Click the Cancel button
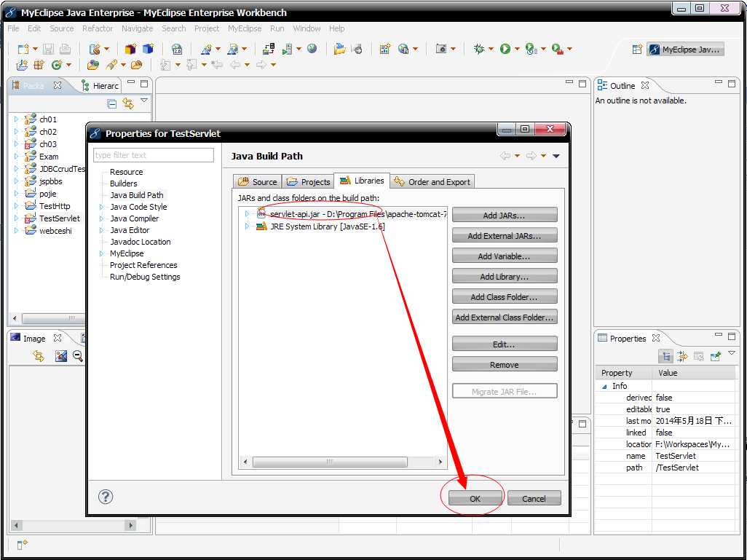This screenshot has width=747, height=560. [x=534, y=499]
